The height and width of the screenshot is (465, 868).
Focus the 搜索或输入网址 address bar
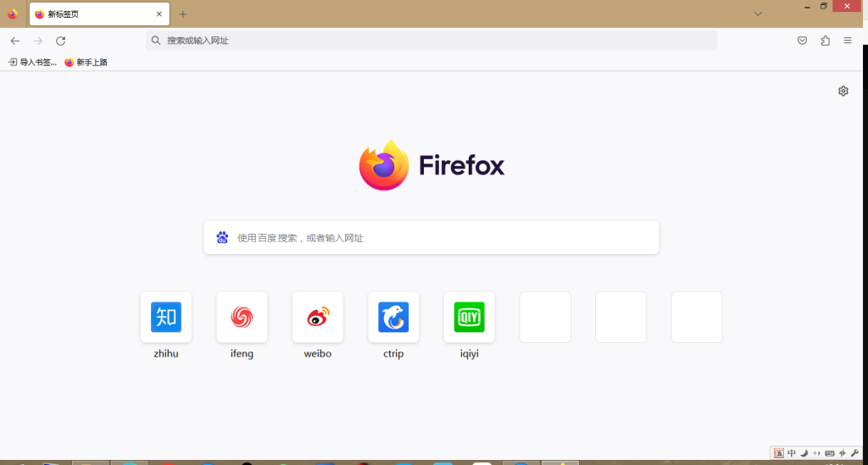coord(431,41)
